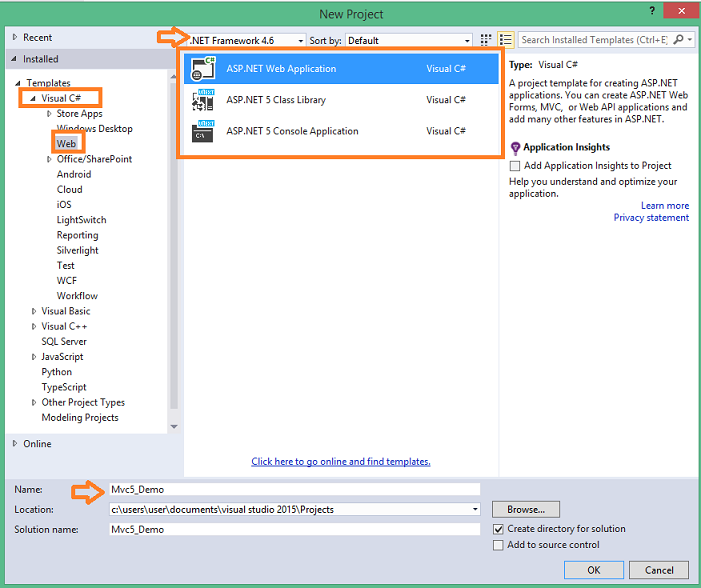Image resolution: width=701 pixels, height=588 pixels.
Task: Expand the Office/SharePoint node
Action: click(49, 159)
